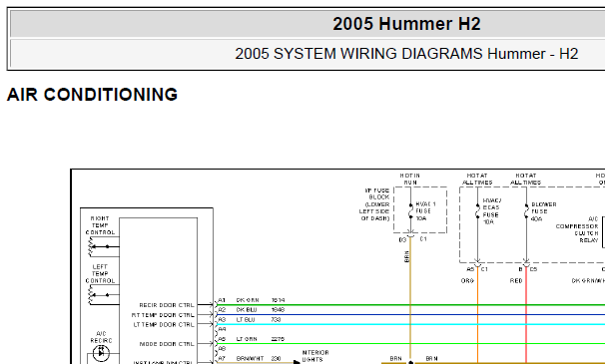Click the "HOT IN RUN" label
605x364 pixels.
[410, 179]
